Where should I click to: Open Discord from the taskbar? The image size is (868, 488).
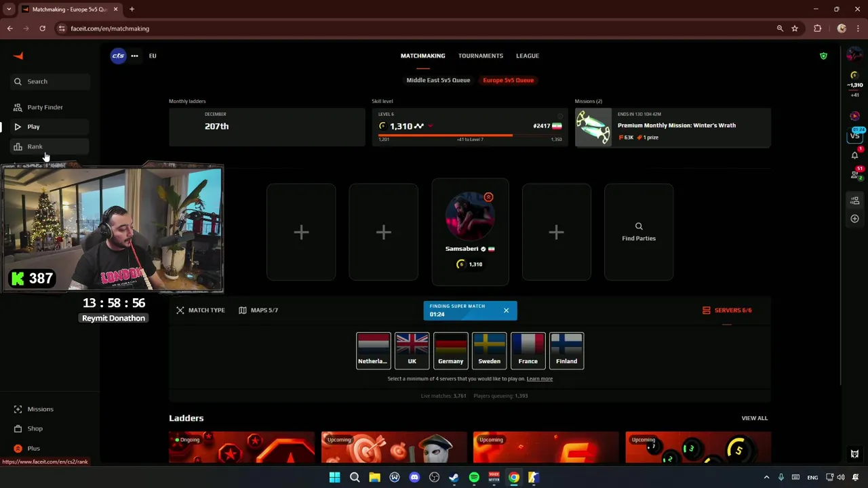414,477
